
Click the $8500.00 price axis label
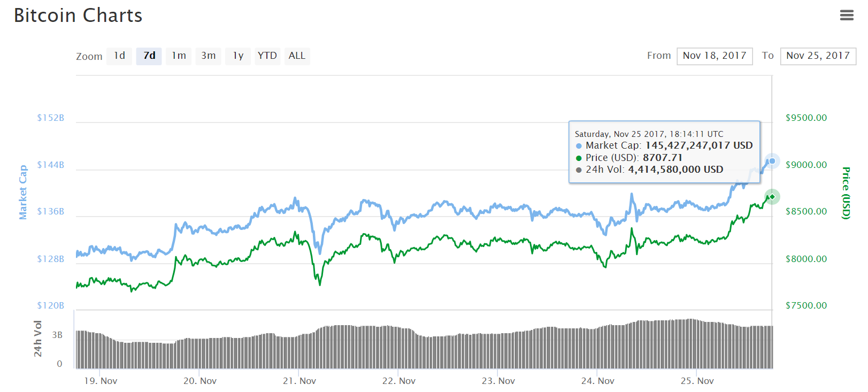point(806,211)
